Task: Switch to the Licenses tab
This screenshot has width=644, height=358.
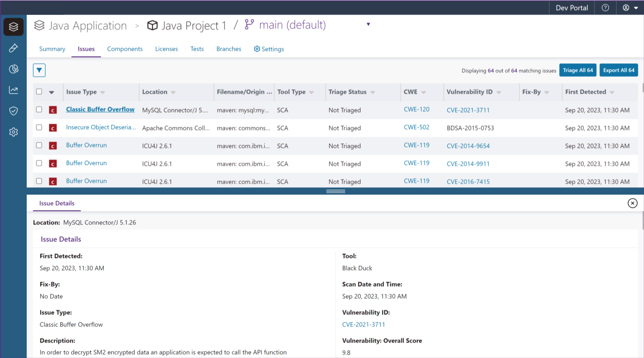Action: pyautogui.click(x=166, y=49)
